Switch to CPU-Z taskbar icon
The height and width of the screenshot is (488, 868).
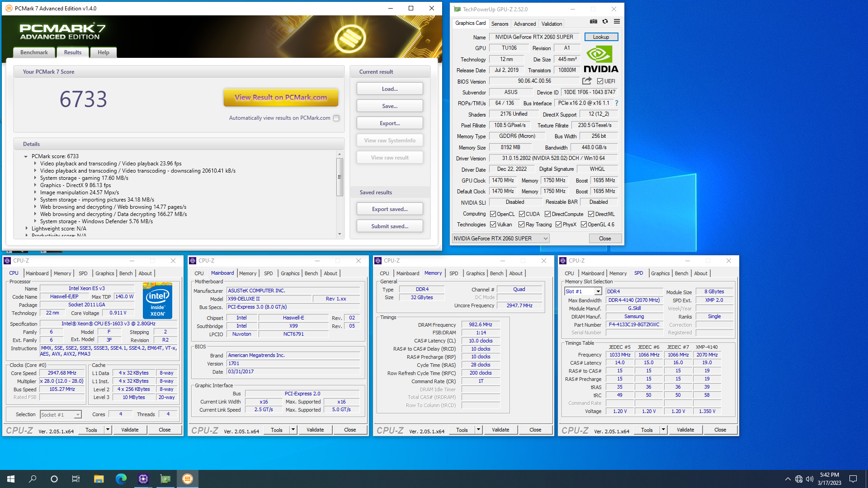(143, 479)
